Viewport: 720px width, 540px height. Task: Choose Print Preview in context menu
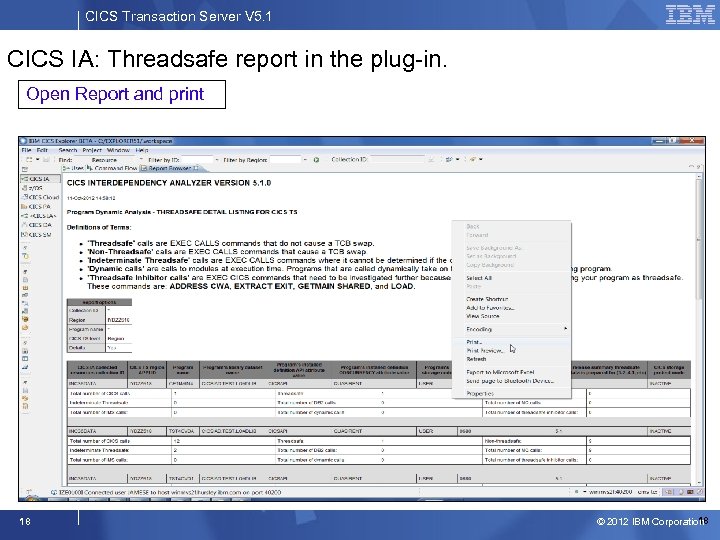[484, 351]
